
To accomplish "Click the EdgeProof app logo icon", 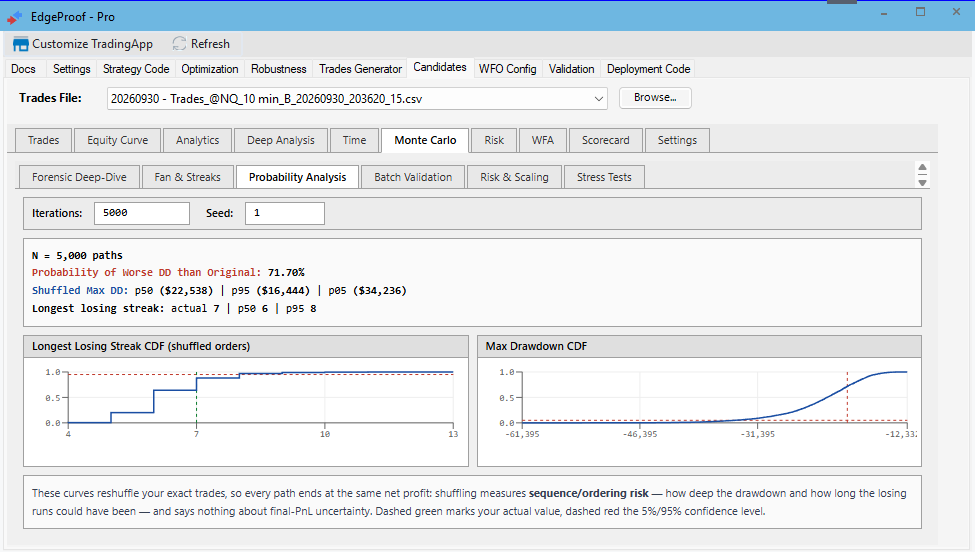I will point(14,17).
